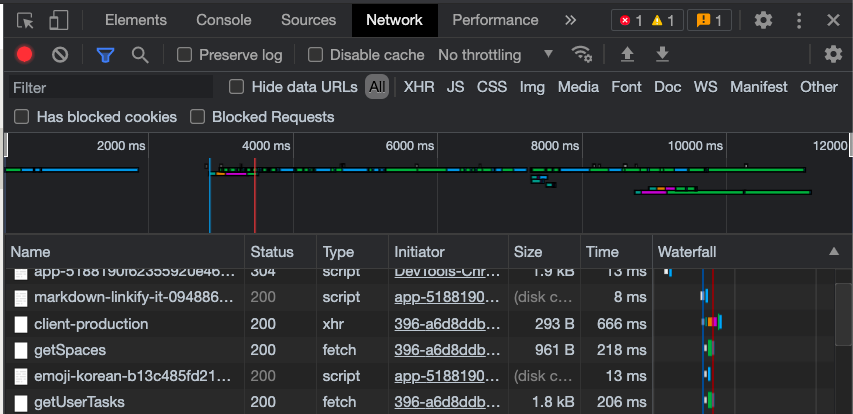This screenshot has width=853, height=414.
Task: Open initiator link of emoji-korean row
Action: tap(447, 376)
